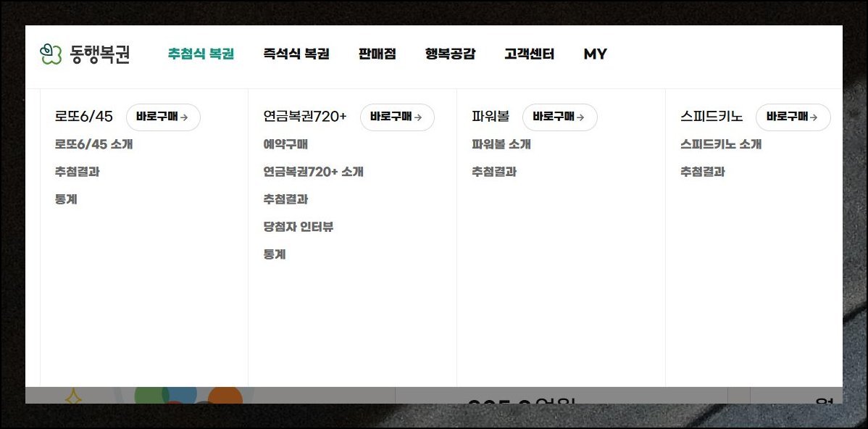View 추첨결과 under 스피드키노
The height and width of the screenshot is (429, 868).
point(703,172)
